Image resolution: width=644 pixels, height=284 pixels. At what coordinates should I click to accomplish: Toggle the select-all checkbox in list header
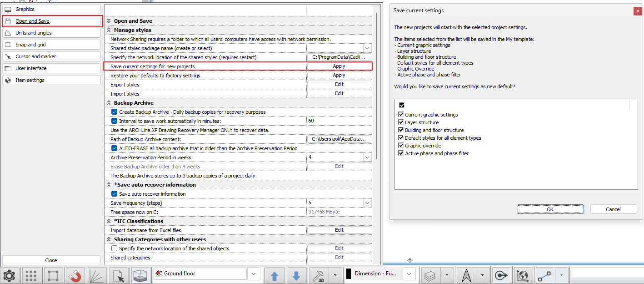402,105
